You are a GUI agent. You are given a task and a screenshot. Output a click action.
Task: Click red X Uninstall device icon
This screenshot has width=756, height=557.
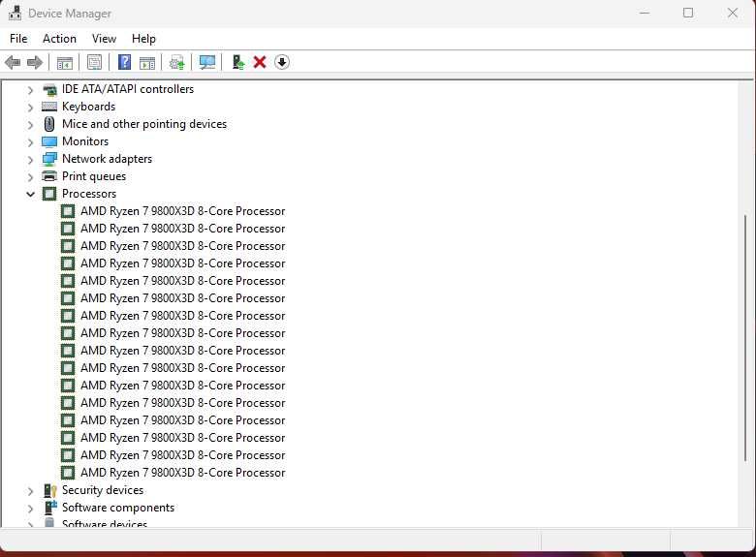[260, 62]
